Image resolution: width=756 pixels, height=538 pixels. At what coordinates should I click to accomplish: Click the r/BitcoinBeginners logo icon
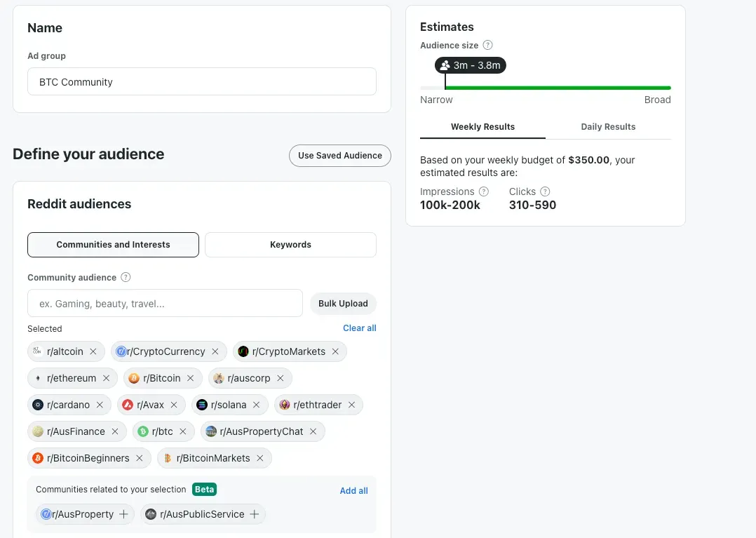38,458
